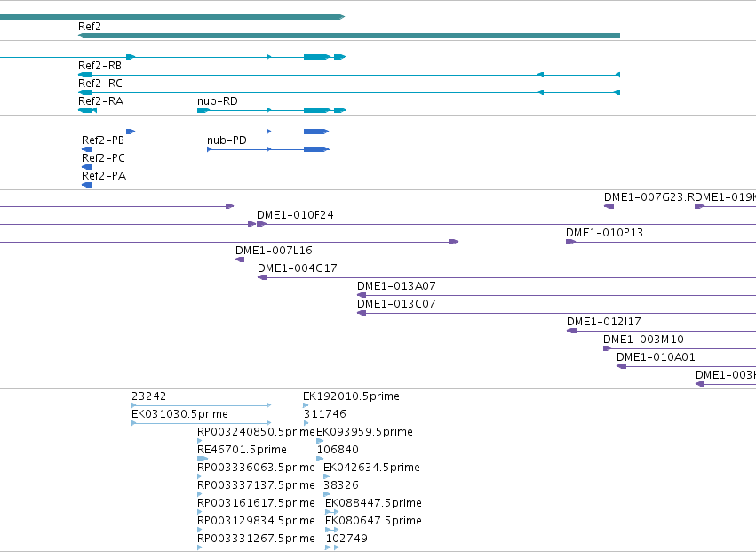Viewport: 756px width, 552px height.
Task: Click the DME1-004G17 clone label
Action: click(298, 268)
